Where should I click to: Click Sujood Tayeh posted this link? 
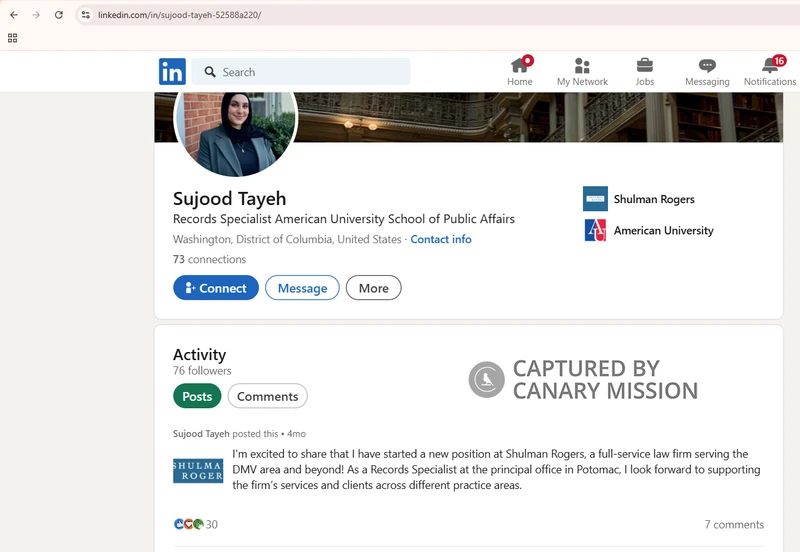pos(239,434)
